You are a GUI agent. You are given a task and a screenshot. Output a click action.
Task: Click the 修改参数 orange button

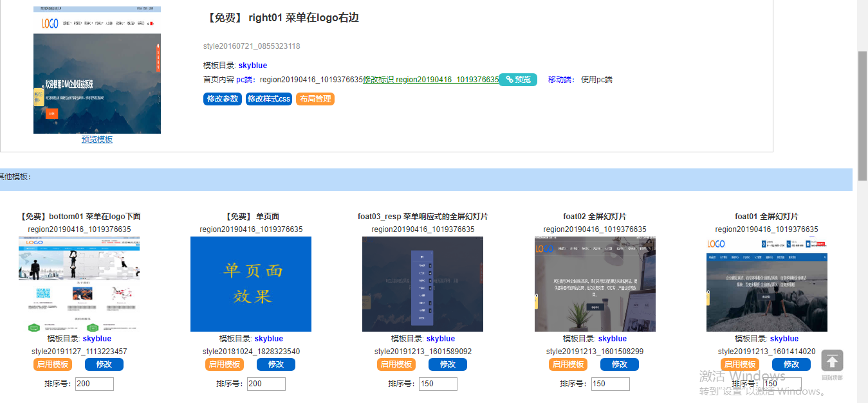click(222, 99)
